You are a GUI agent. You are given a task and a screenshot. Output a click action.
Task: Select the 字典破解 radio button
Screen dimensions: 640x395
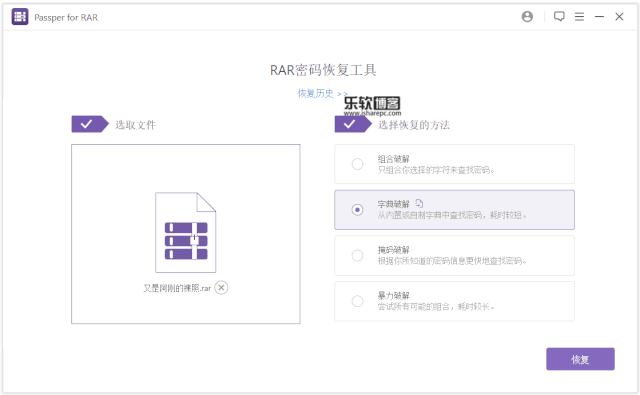pos(357,210)
